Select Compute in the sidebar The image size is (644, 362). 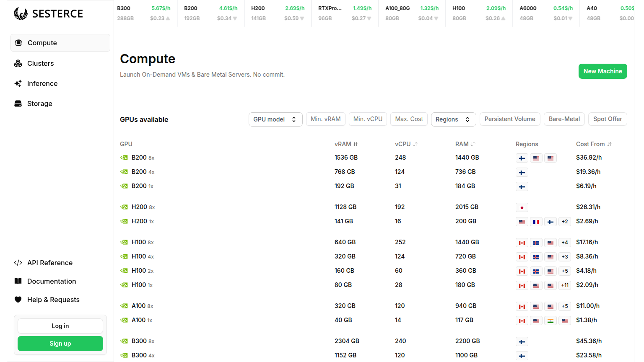tap(60, 43)
